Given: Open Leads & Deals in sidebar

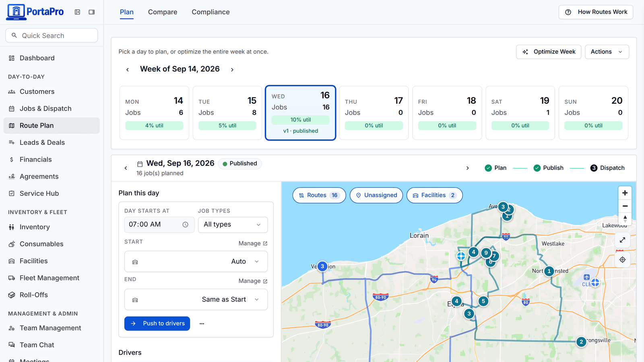Looking at the screenshot, I should coord(52,142).
